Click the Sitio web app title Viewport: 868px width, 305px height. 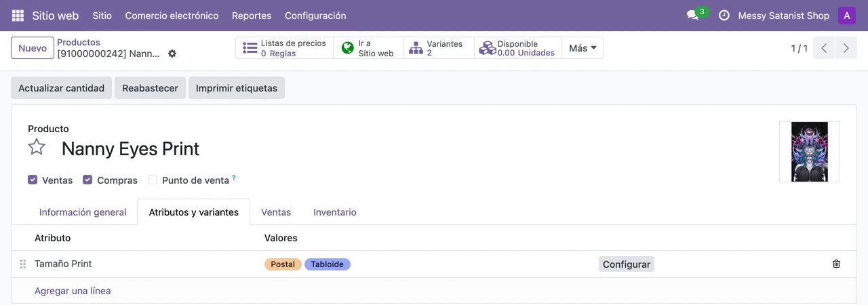(55, 16)
